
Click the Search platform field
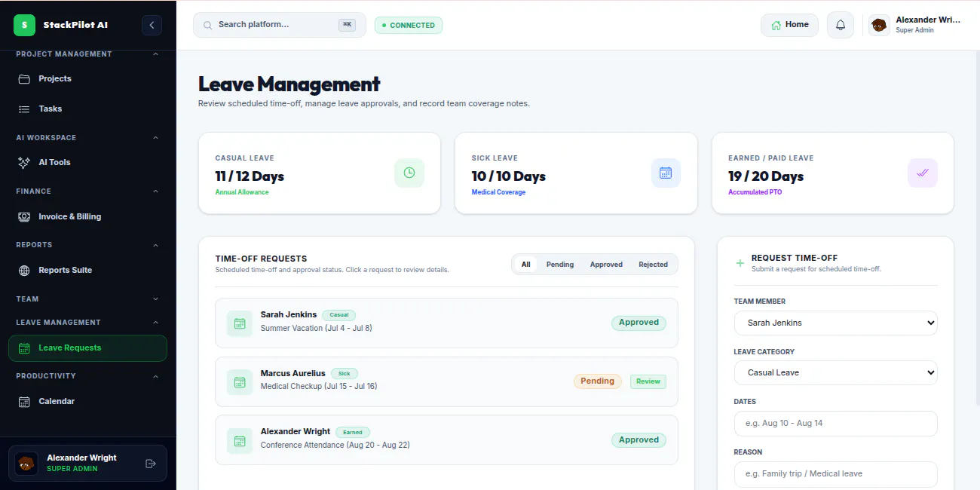coord(280,25)
